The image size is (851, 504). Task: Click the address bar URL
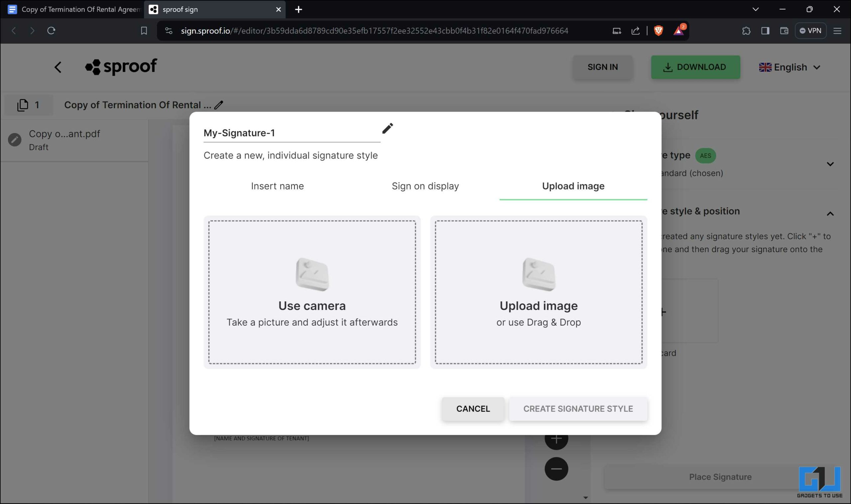[374, 31]
